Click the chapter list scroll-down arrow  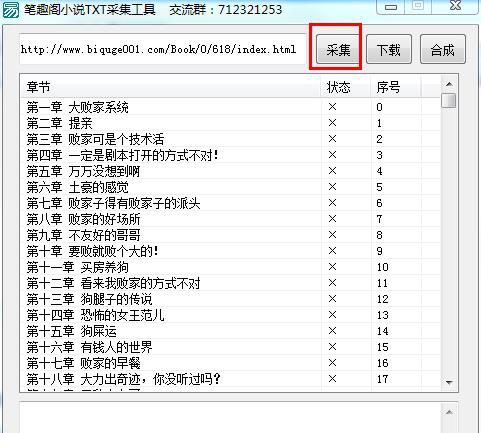(x=449, y=382)
